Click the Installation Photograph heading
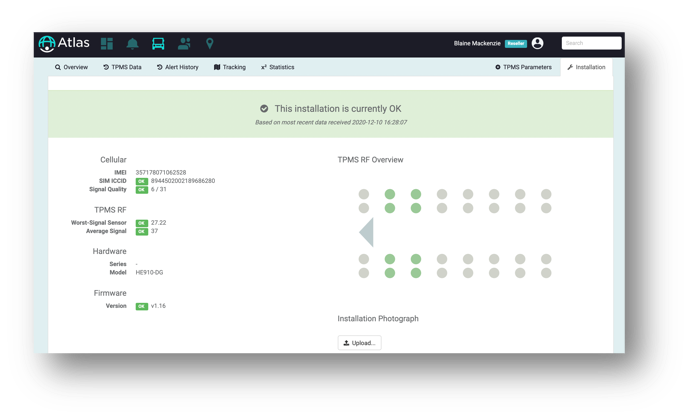The image size is (691, 418). 378,318
